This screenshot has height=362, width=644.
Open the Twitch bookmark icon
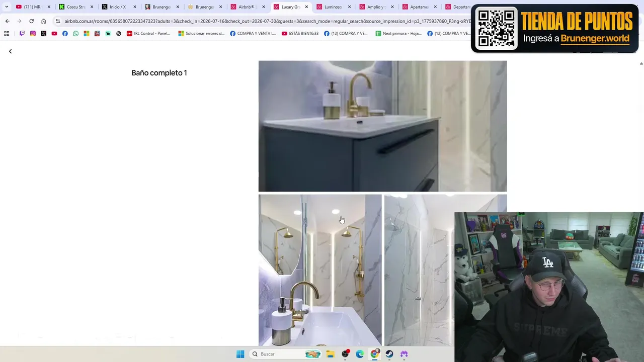tap(22, 34)
